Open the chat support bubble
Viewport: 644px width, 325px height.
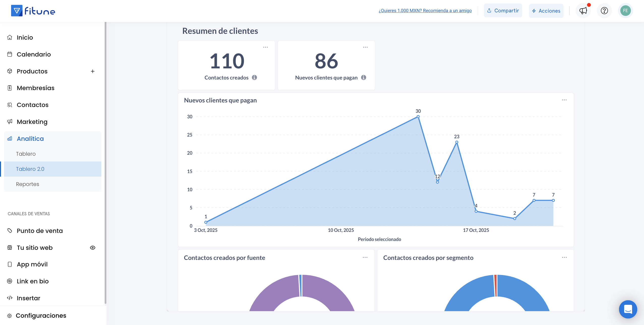(628, 309)
